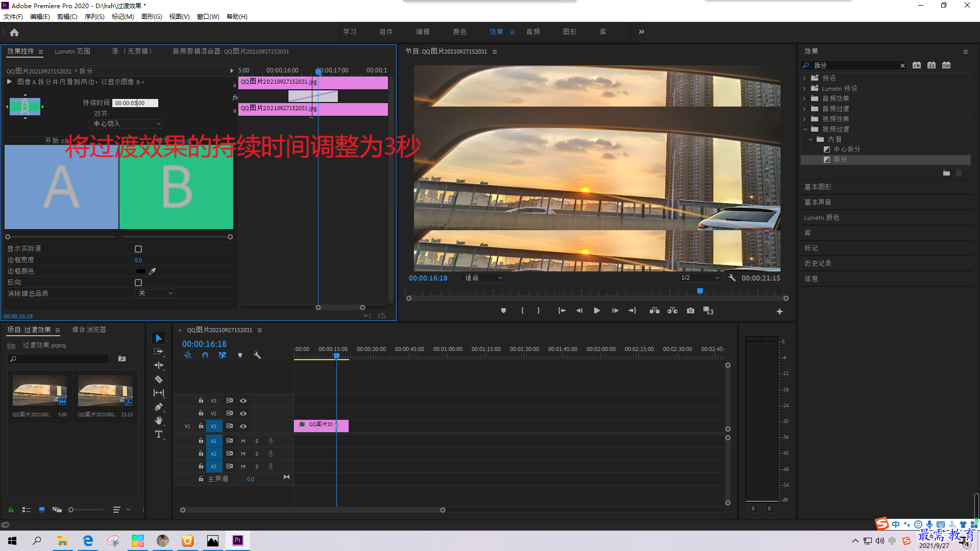
Task: Open the Media Browser tab
Action: pyautogui.click(x=89, y=330)
